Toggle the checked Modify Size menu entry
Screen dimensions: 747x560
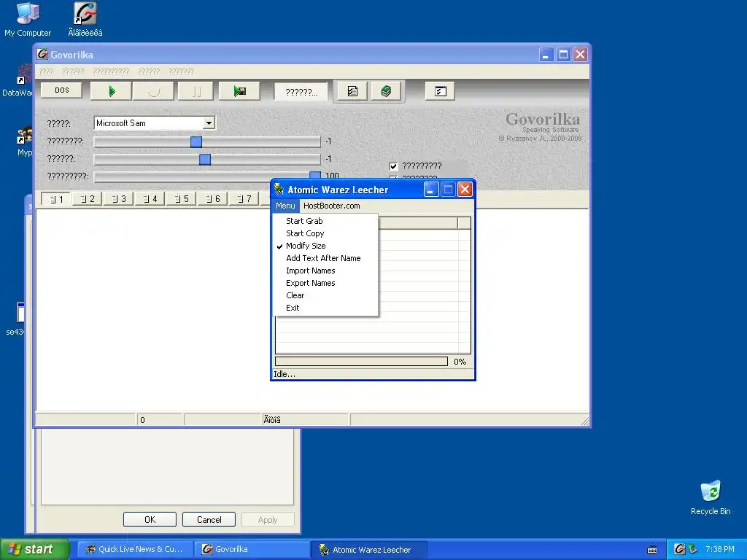(325, 246)
